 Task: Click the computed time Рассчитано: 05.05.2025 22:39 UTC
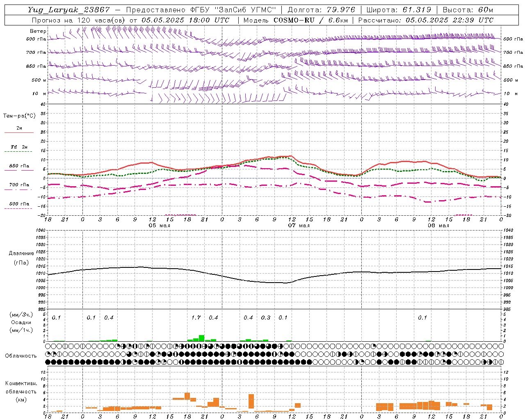click(426, 20)
